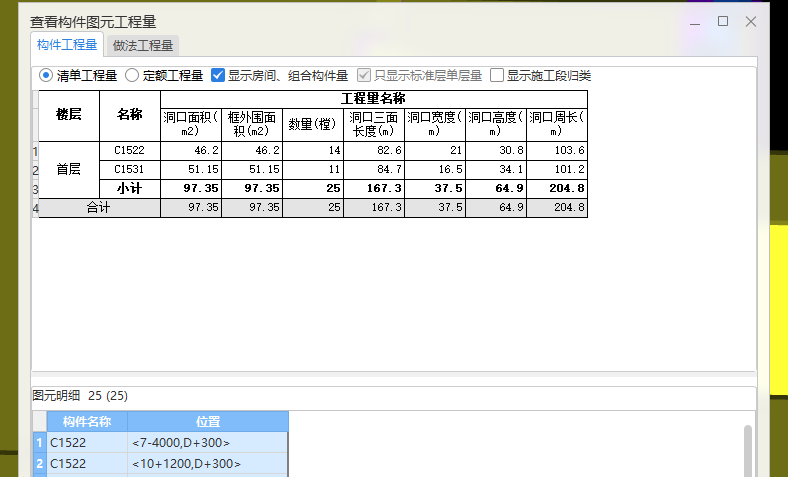Select row number 1 in 图元明细 list
Viewport: 788px width, 477px height.
[40, 443]
